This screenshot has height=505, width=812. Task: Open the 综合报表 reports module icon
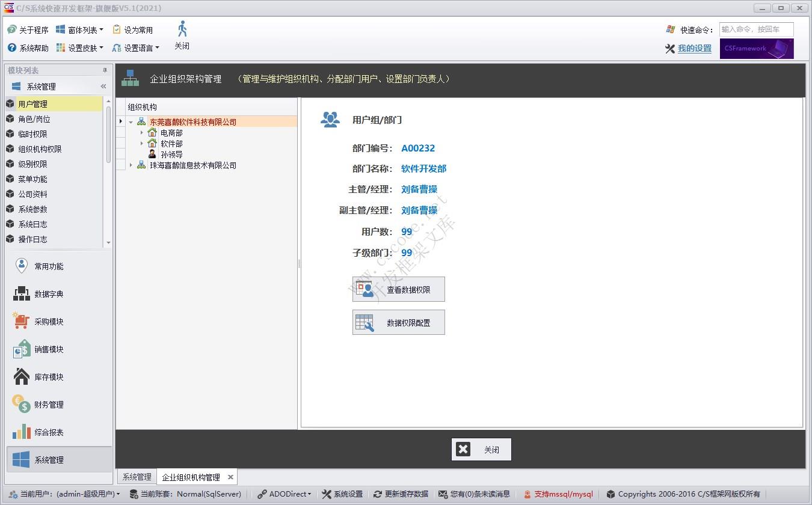21,432
